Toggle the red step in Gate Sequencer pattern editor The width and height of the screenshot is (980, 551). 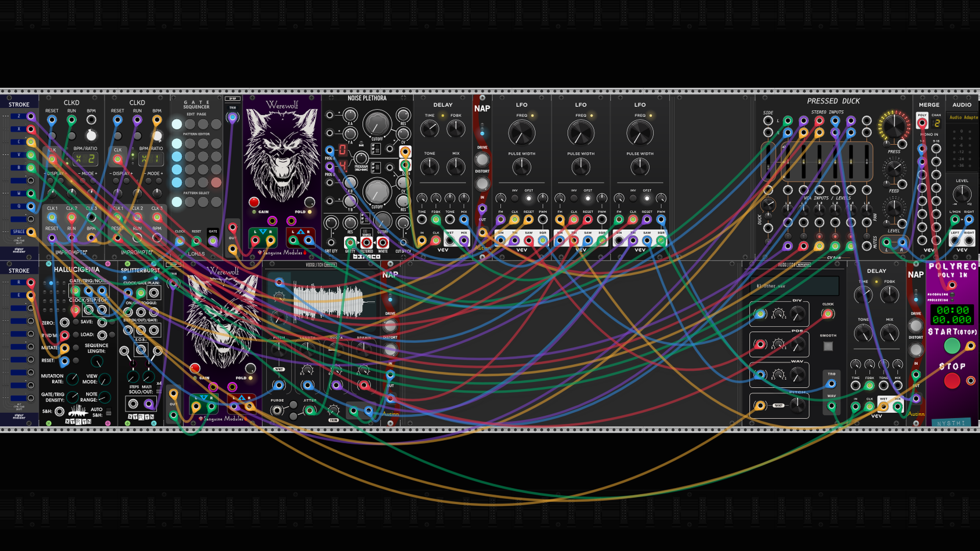pyautogui.click(x=216, y=182)
